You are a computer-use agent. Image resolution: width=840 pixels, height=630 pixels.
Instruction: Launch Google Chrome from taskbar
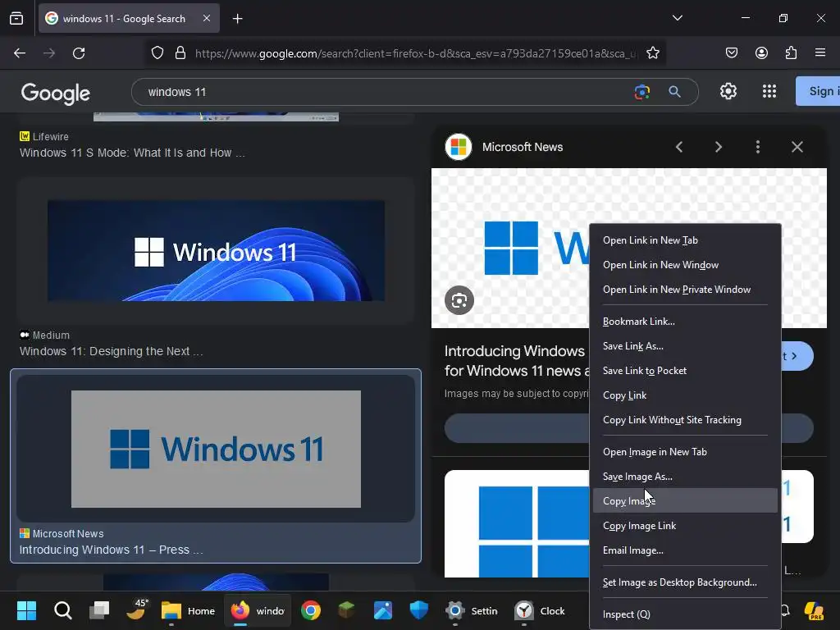tap(311, 610)
